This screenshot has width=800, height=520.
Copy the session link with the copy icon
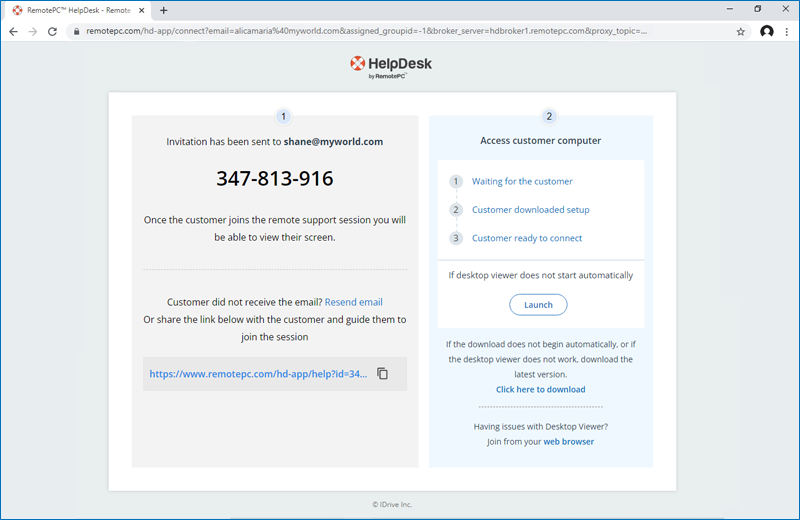pos(382,374)
